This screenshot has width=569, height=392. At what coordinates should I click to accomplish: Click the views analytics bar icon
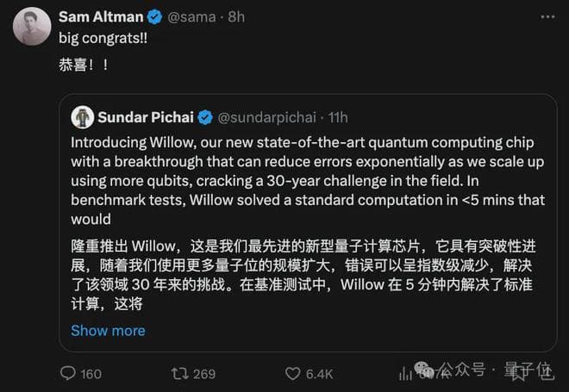click(x=406, y=373)
